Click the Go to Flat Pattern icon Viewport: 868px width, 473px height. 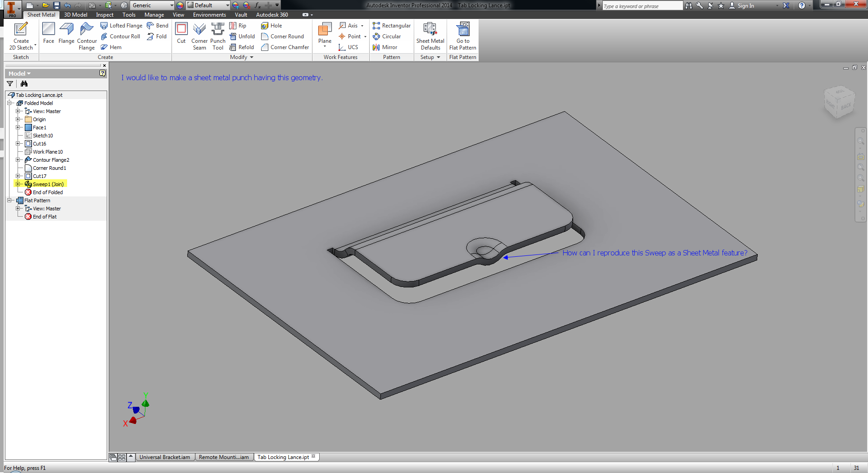pos(463,30)
